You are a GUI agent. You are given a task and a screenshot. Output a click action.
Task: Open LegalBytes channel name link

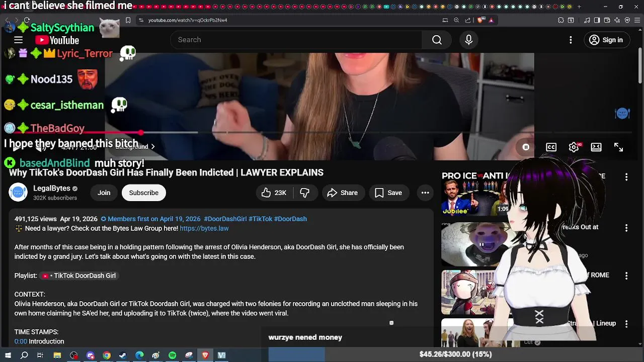51,188
